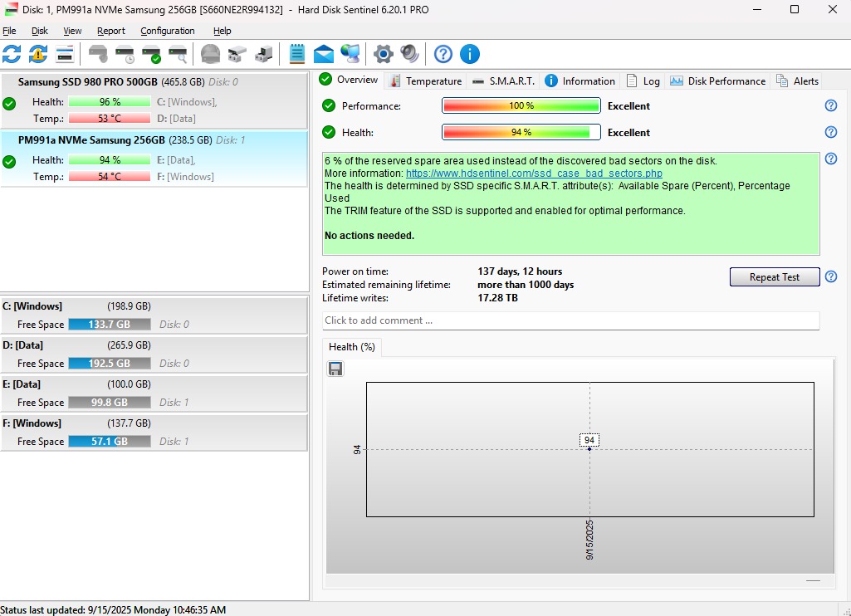Switch to the Log tab
This screenshot has width=851, height=616.
(643, 81)
